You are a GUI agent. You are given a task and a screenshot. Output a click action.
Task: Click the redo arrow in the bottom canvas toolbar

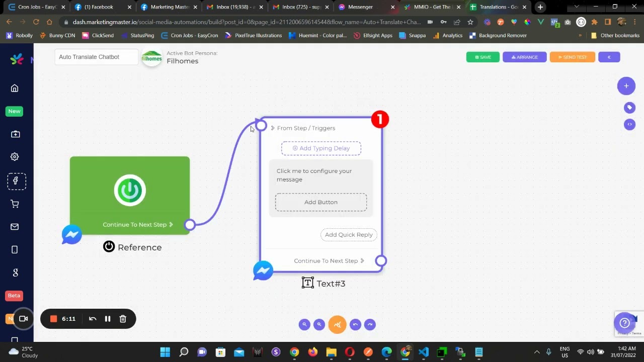[x=370, y=325]
